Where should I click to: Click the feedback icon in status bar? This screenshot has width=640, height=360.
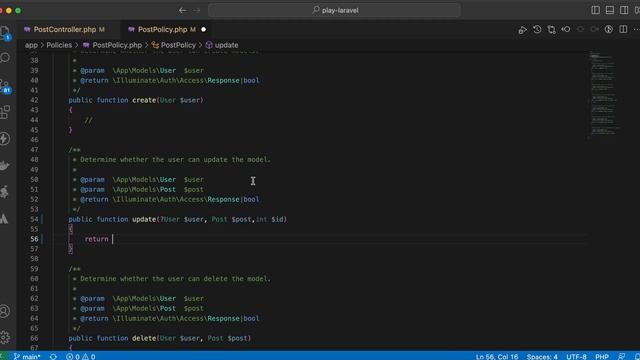point(622,356)
